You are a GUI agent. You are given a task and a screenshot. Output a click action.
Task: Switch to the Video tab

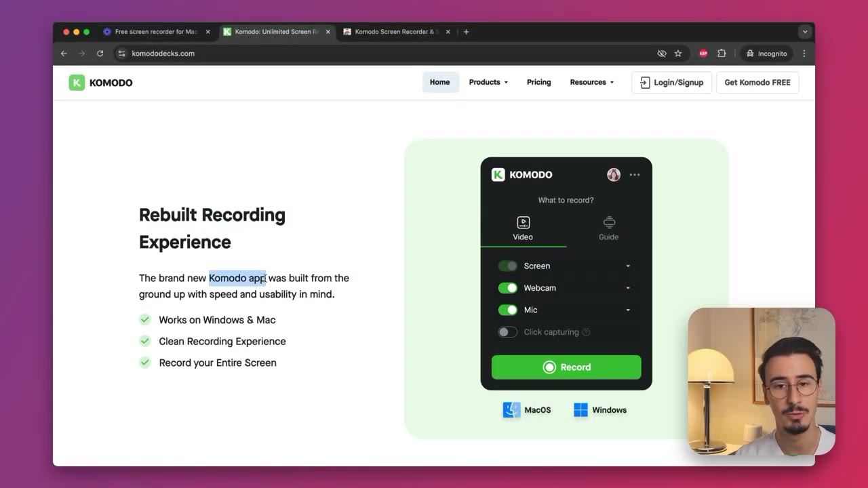pyautogui.click(x=523, y=229)
